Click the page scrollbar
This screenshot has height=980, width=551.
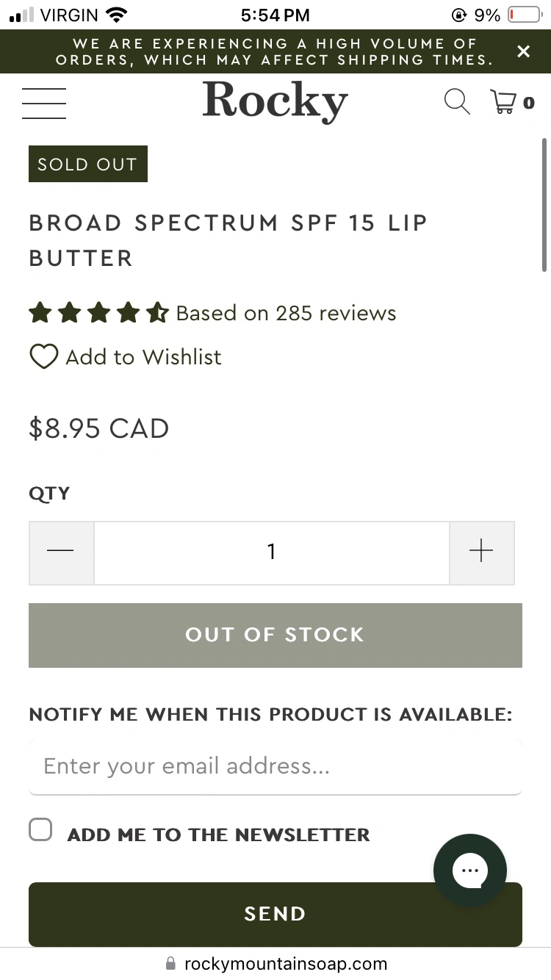544,206
